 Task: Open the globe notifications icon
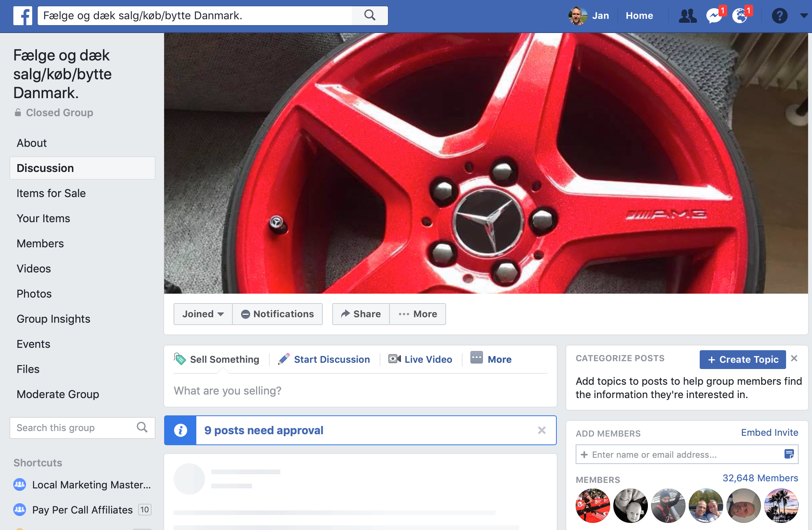(740, 16)
